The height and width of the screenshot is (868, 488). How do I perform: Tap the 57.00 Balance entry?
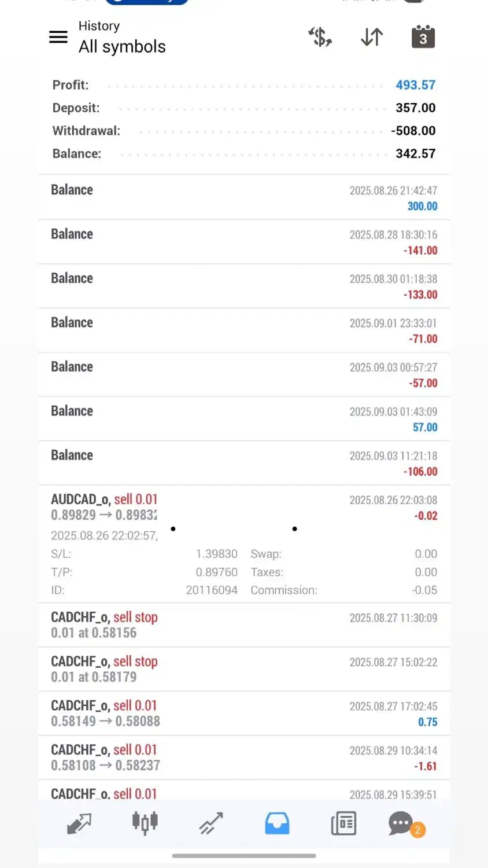[243, 419]
